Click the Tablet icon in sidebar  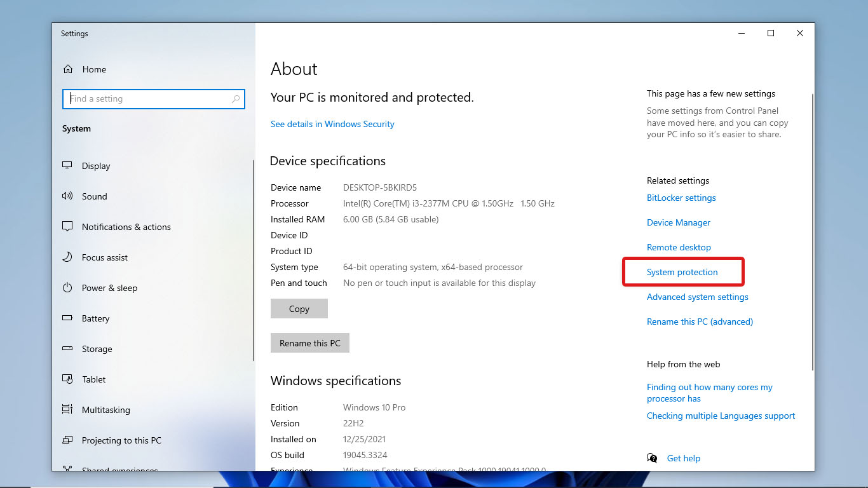[x=67, y=379]
